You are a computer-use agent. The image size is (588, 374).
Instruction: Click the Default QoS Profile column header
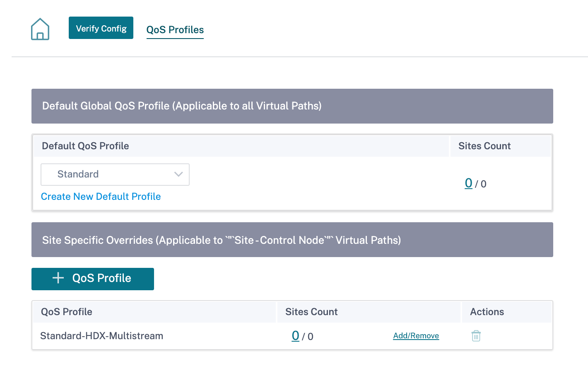pos(241,146)
